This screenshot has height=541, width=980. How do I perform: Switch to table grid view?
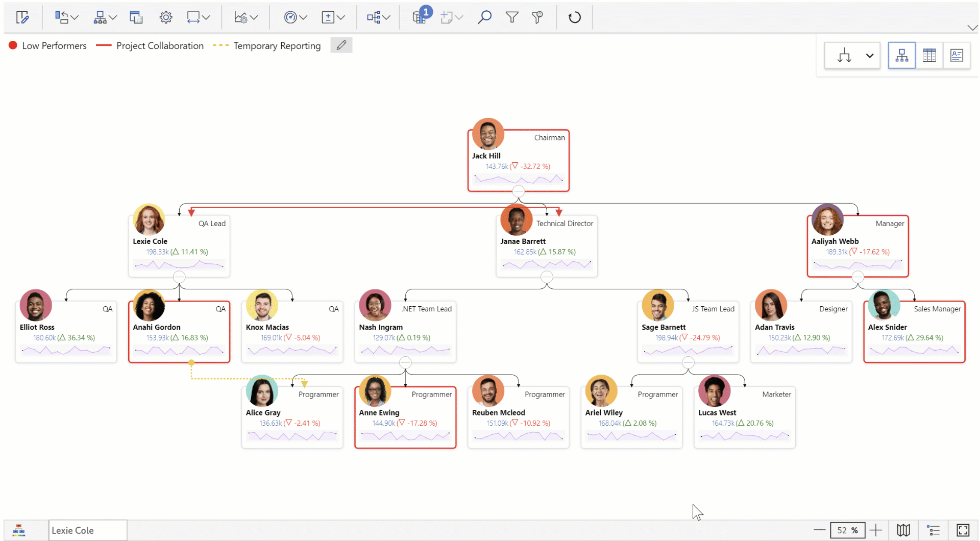point(929,56)
